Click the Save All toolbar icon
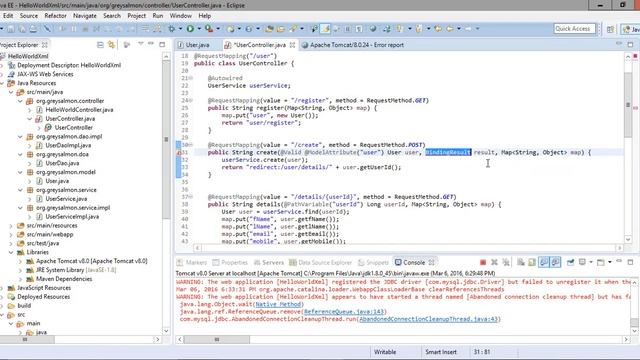640x360 pixels. coord(22,29)
